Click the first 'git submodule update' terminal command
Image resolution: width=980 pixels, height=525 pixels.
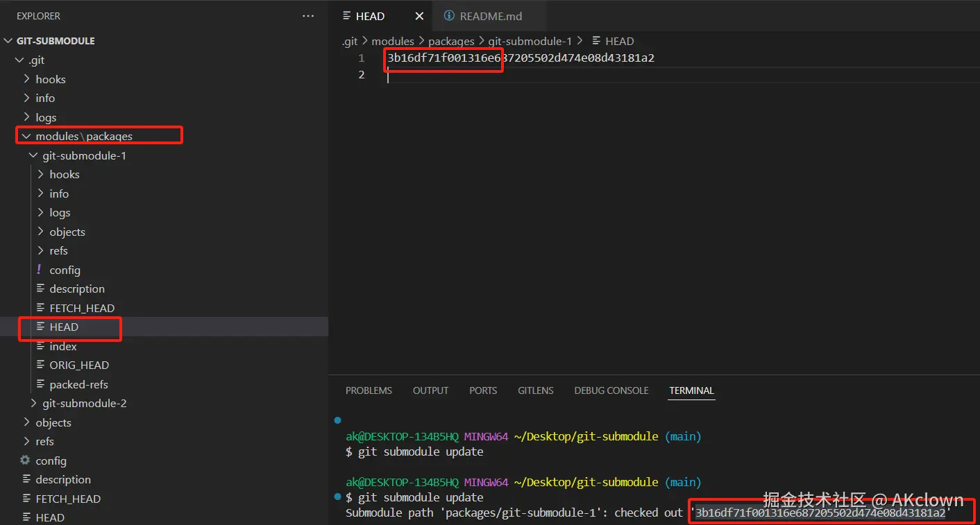[421, 451]
